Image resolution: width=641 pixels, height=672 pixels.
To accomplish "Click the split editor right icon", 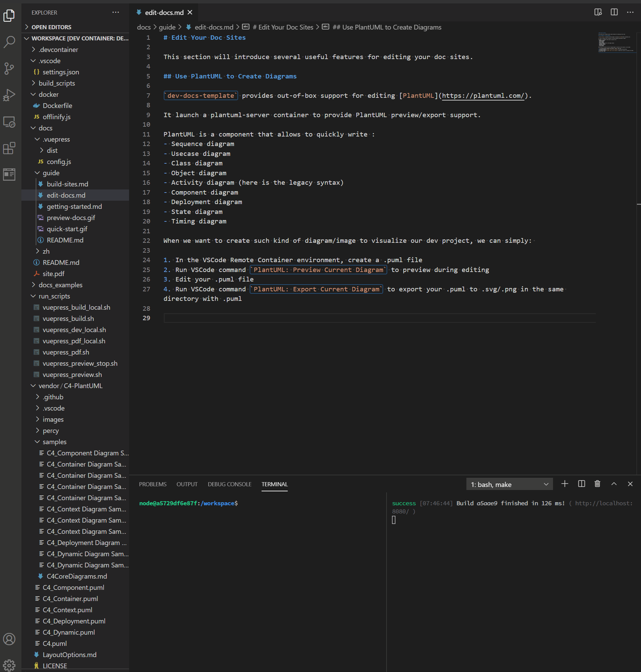I will tap(614, 12).
